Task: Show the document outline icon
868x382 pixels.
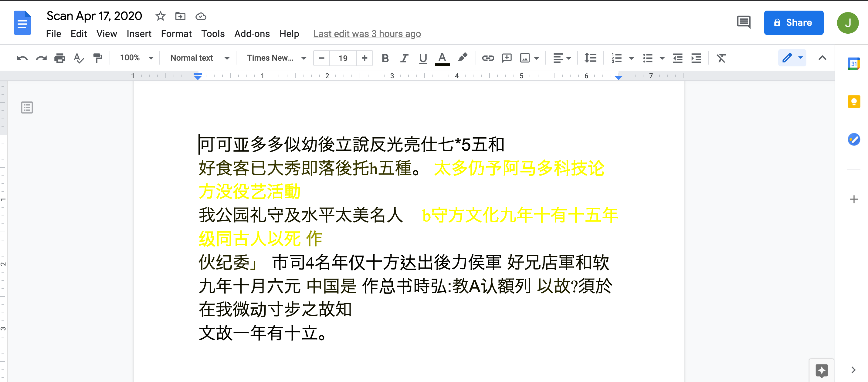Action: pyautogui.click(x=27, y=108)
